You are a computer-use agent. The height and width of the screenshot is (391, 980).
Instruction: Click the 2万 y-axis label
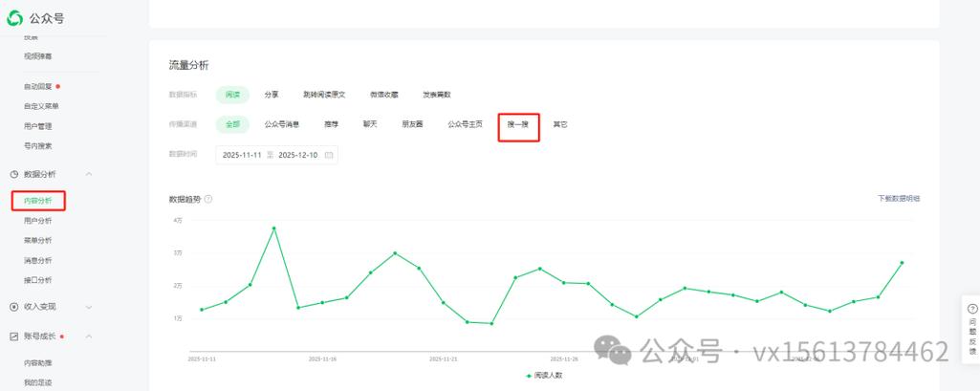tap(178, 286)
